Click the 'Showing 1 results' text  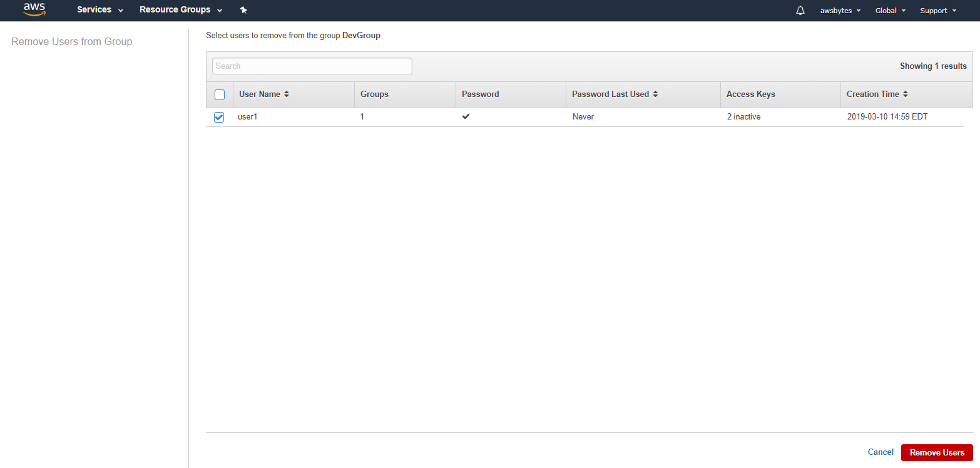[933, 66]
